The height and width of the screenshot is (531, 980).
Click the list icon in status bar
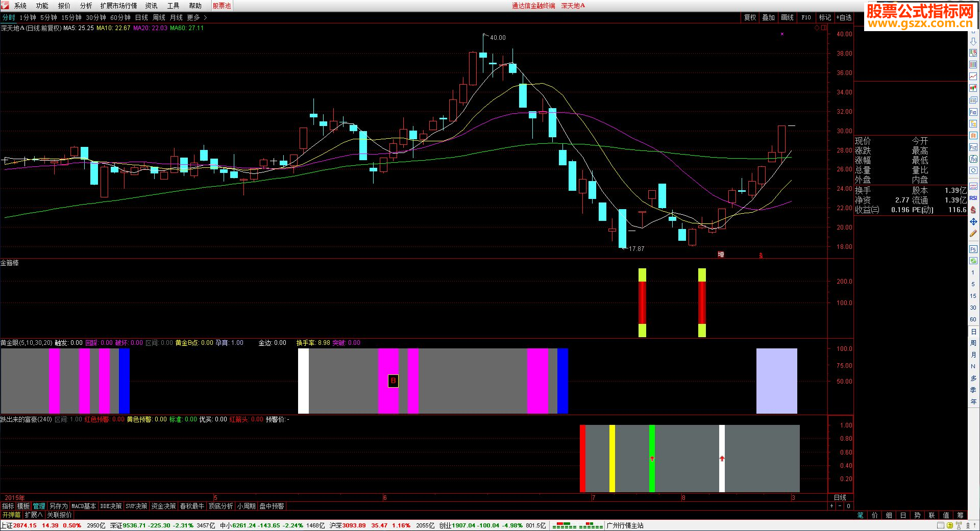click(x=941, y=525)
